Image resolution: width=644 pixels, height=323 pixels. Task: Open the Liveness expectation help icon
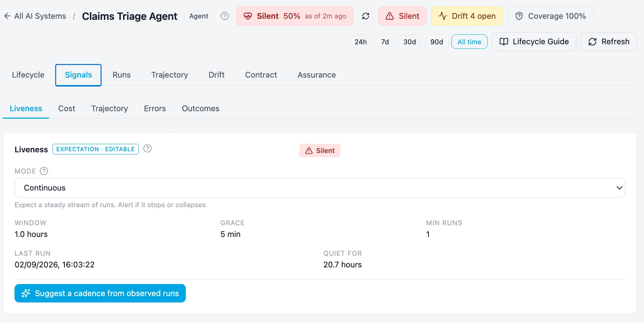click(148, 148)
